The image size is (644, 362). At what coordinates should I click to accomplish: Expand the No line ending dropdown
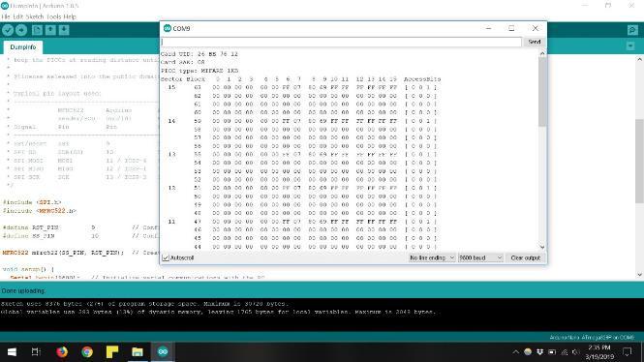[432, 257]
